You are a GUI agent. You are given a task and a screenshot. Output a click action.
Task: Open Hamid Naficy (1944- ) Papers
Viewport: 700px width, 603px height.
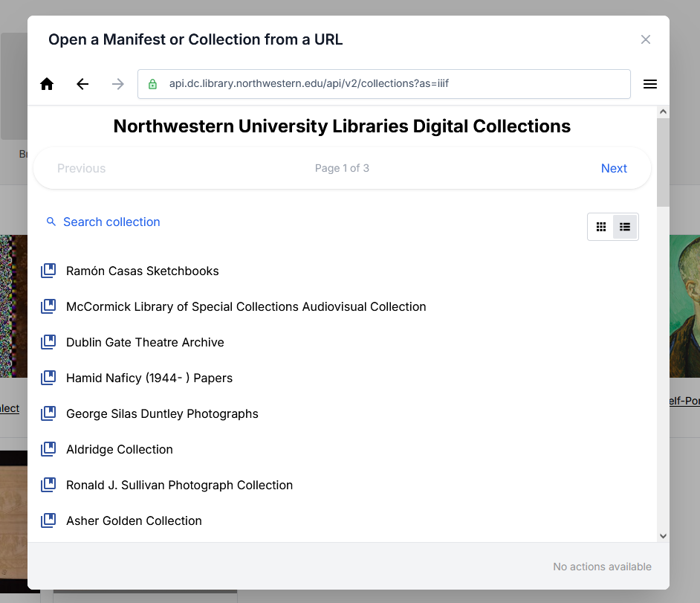(x=149, y=378)
